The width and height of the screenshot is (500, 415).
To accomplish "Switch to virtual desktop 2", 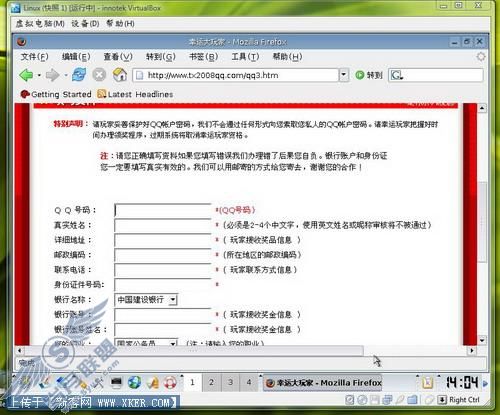I will pos(211,383).
